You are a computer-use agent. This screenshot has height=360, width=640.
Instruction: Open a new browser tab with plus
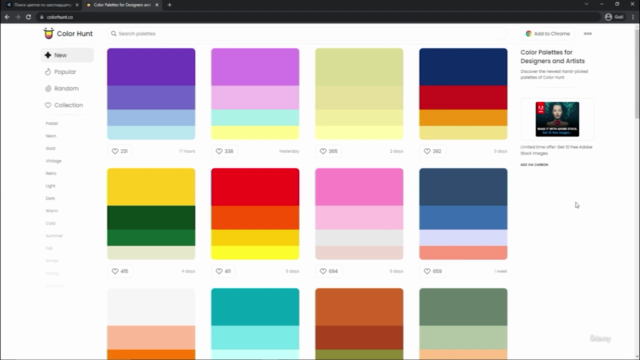[169, 5]
